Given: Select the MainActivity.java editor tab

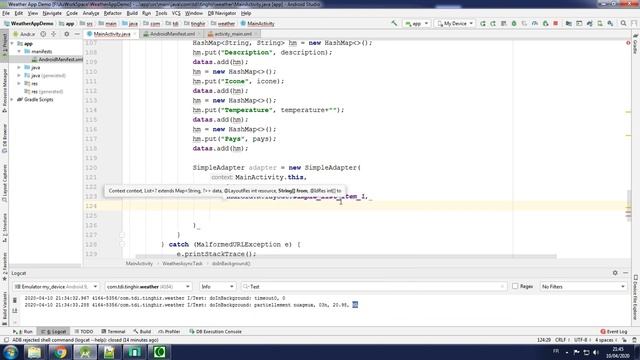Looking at the screenshot, I should tap(111, 34).
